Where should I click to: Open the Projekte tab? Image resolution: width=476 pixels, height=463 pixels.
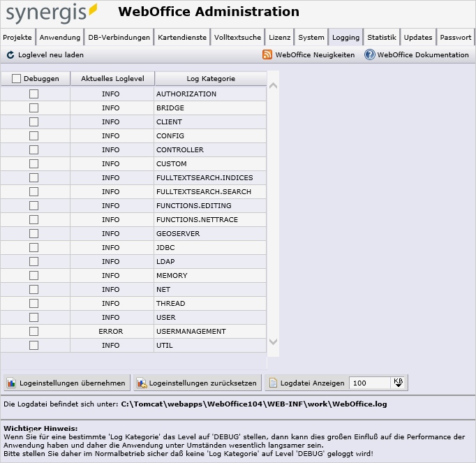click(17, 38)
